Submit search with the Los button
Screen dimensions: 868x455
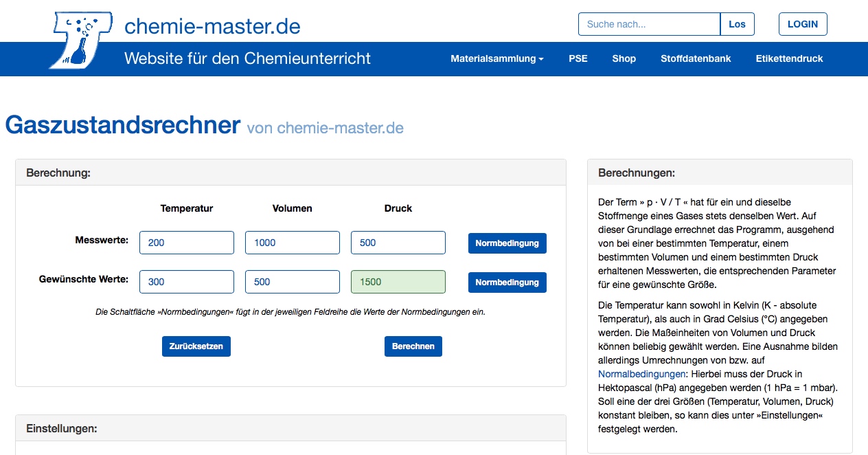(738, 24)
